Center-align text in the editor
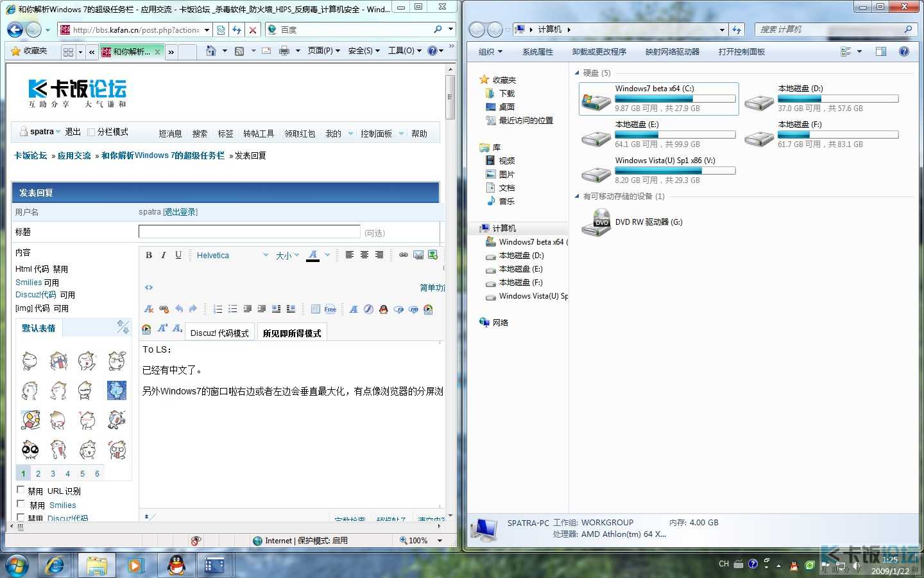The width and height of the screenshot is (924, 578). 364,255
